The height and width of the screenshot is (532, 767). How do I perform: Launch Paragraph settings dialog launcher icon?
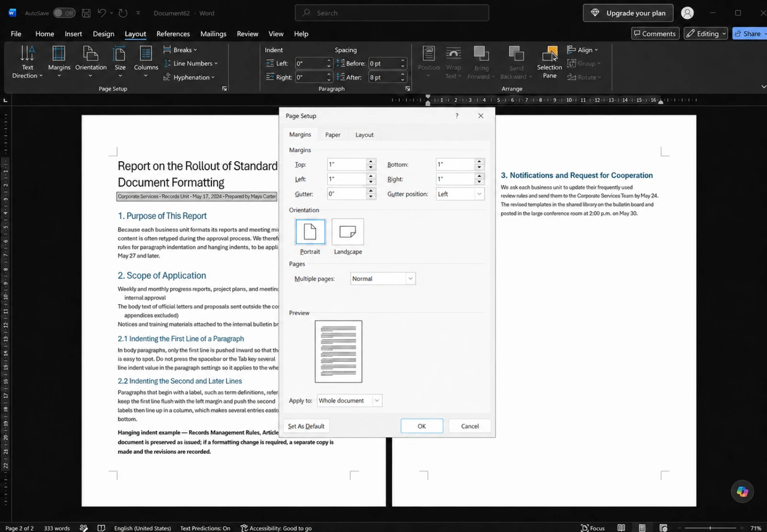coord(407,89)
